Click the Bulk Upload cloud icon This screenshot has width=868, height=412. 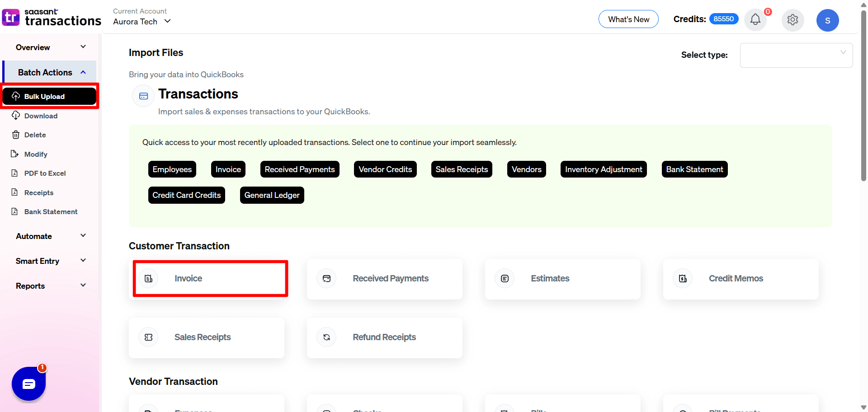[x=16, y=96]
